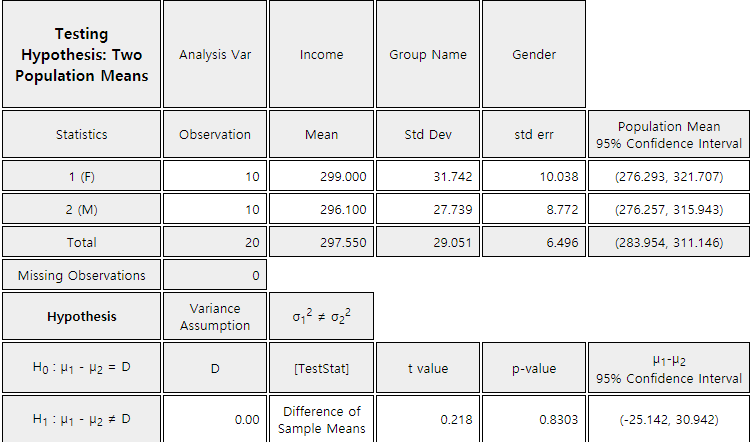753x442 pixels.
Task: Select the Difference of Sample Means cell
Action: point(321,419)
